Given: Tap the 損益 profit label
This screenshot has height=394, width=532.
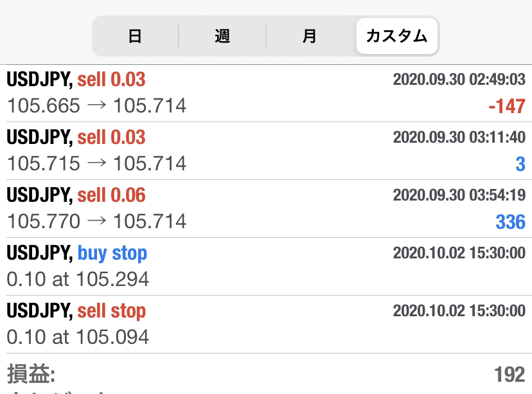Looking at the screenshot, I should point(31,374).
